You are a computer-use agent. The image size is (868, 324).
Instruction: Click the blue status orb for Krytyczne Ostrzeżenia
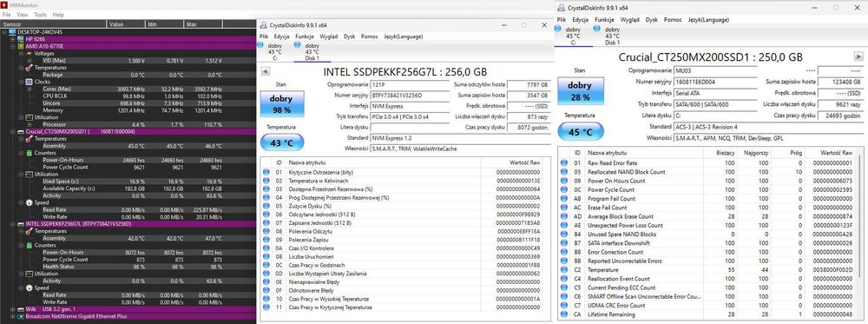pyautogui.click(x=266, y=172)
